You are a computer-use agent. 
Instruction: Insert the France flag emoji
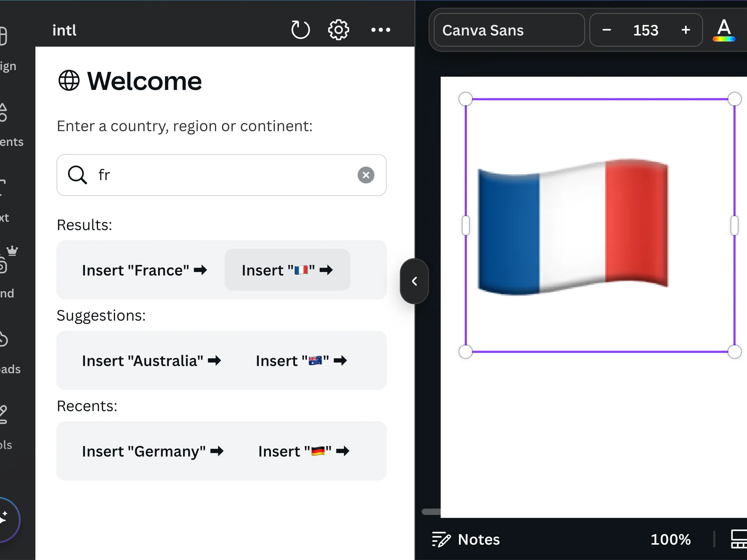287,270
